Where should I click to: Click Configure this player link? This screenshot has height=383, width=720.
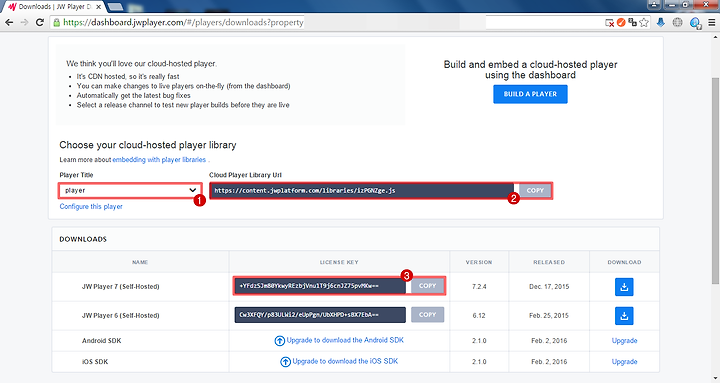[91, 207]
